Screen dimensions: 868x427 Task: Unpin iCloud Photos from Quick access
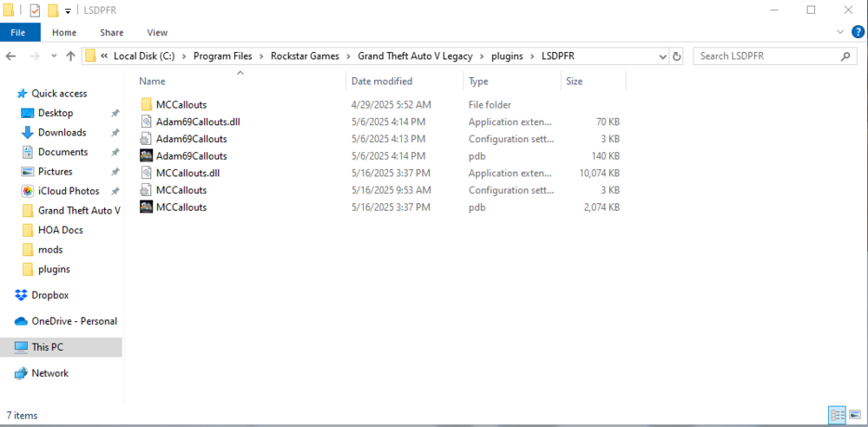click(115, 191)
